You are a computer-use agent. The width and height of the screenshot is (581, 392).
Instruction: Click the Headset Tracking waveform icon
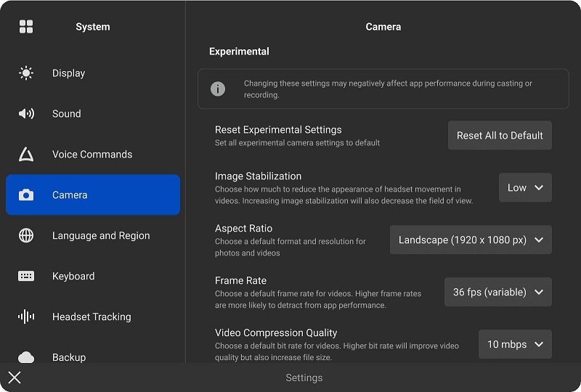pyautogui.click(x=26, y=317)
